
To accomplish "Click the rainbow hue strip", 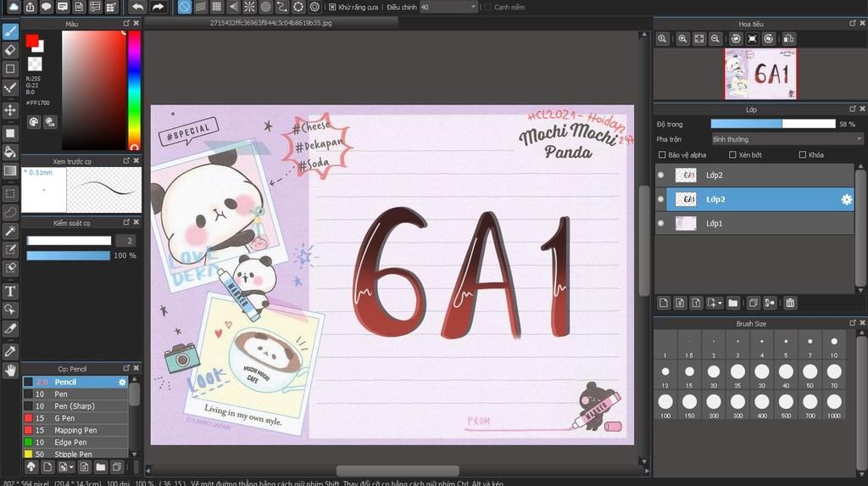I will pyautogui.click(x=134, y=90).
